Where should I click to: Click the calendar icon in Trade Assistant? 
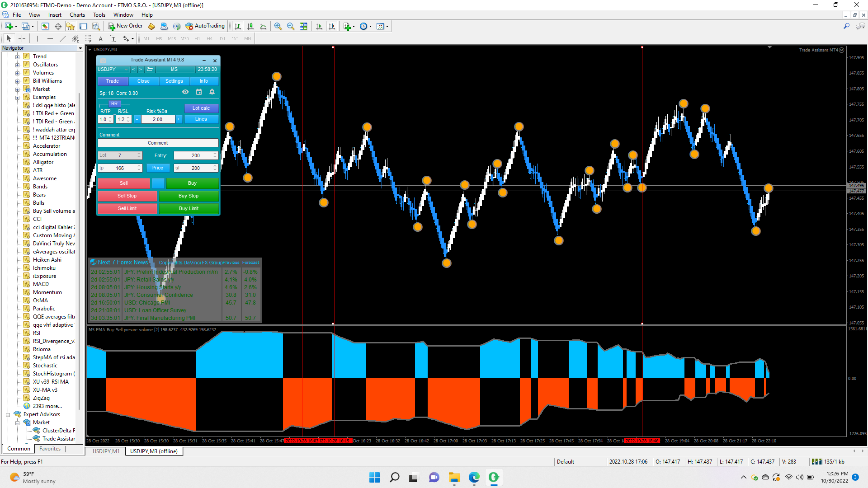coord(199,92)
